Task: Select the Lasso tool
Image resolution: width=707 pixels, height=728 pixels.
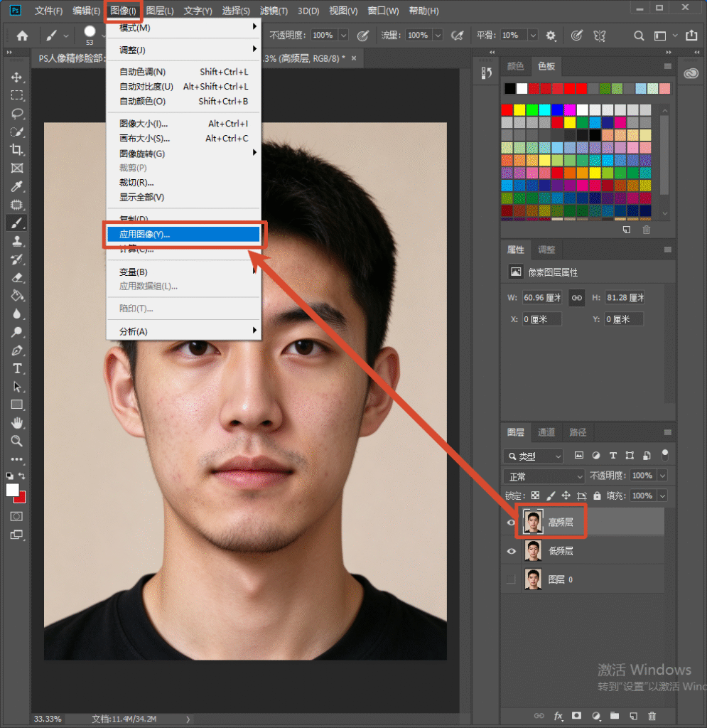Action: point(17,114)
